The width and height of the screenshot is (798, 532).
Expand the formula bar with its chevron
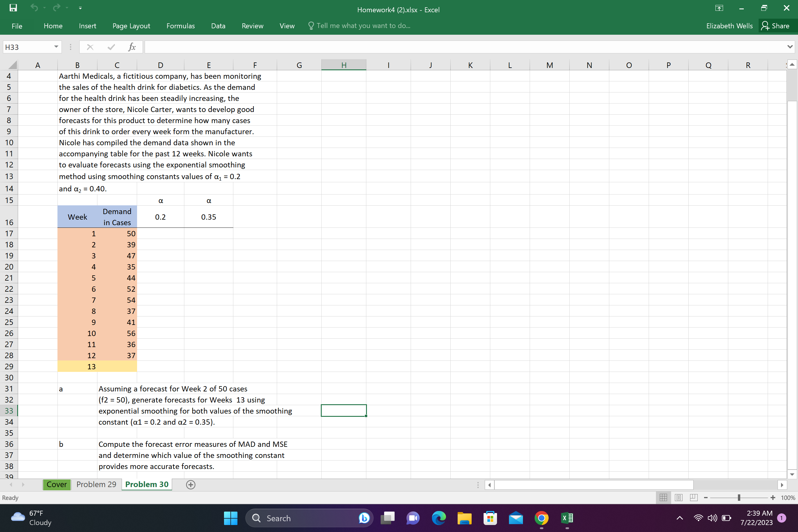[789, 47]
